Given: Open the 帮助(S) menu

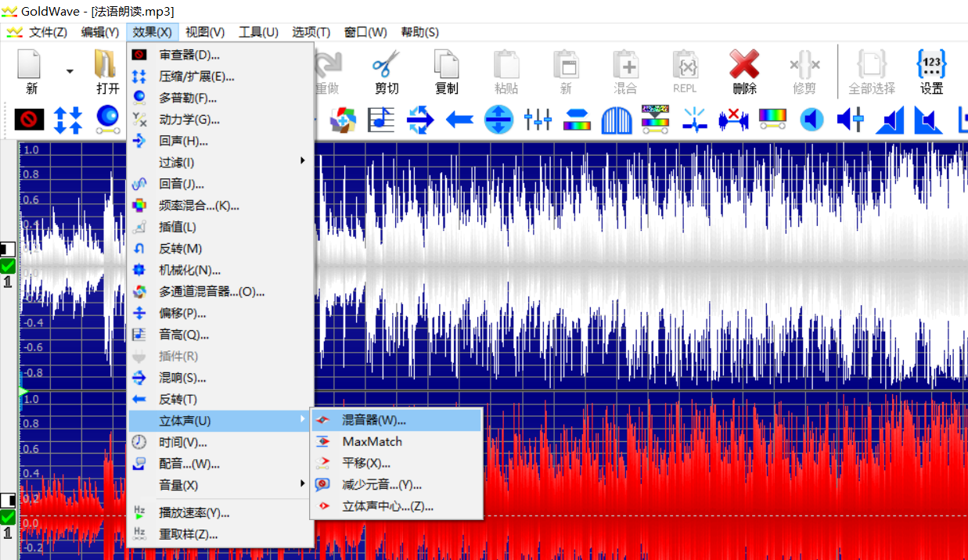Looking at the screenshot, I should coord(419,32).
